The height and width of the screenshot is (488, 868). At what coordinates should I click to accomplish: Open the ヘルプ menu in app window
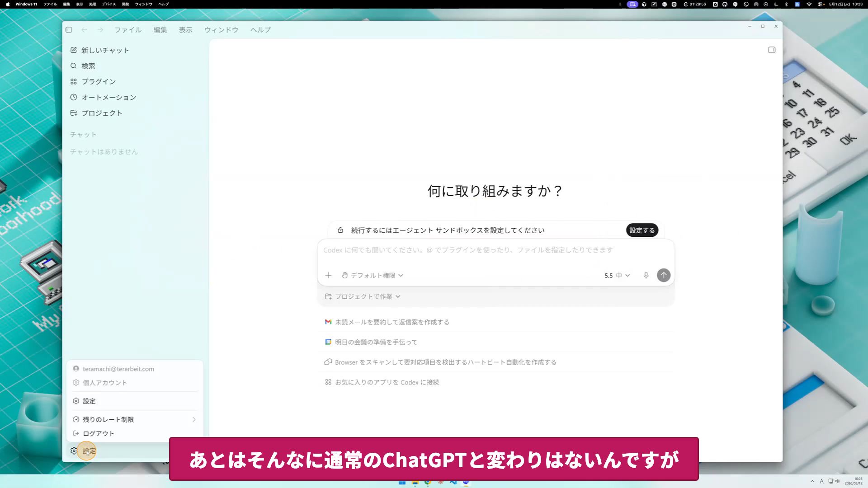tap(261, 30)
